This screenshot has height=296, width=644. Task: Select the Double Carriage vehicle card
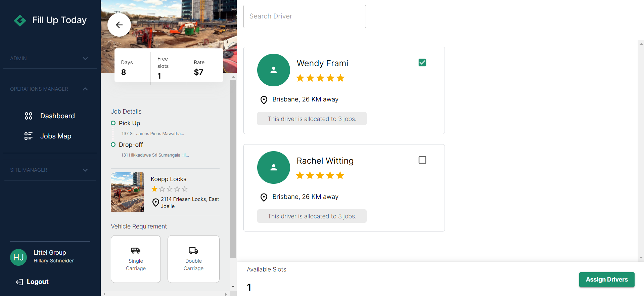tap(193, 259)
